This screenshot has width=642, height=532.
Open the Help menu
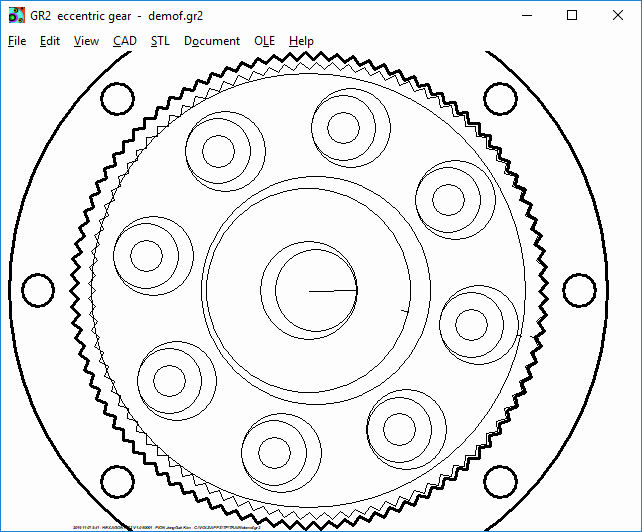pyautogui.click(x=301, y=41)
